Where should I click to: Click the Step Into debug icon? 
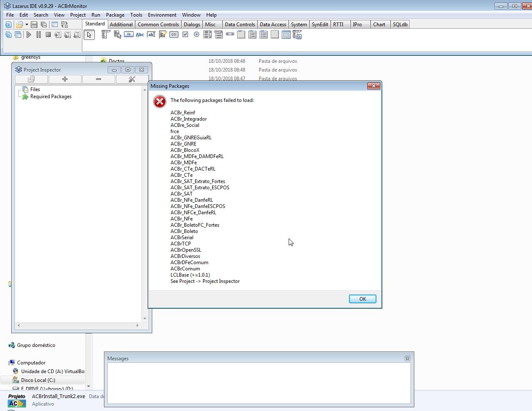click(x=58, y=35)
